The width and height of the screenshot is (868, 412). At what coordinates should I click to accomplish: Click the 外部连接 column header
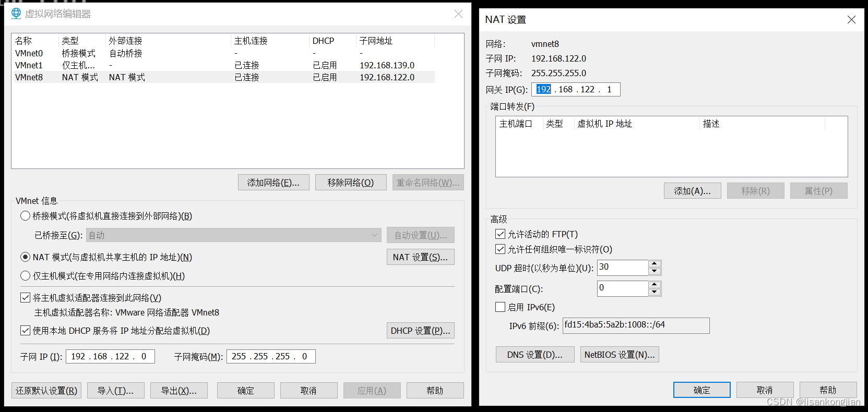pos(169,41)
